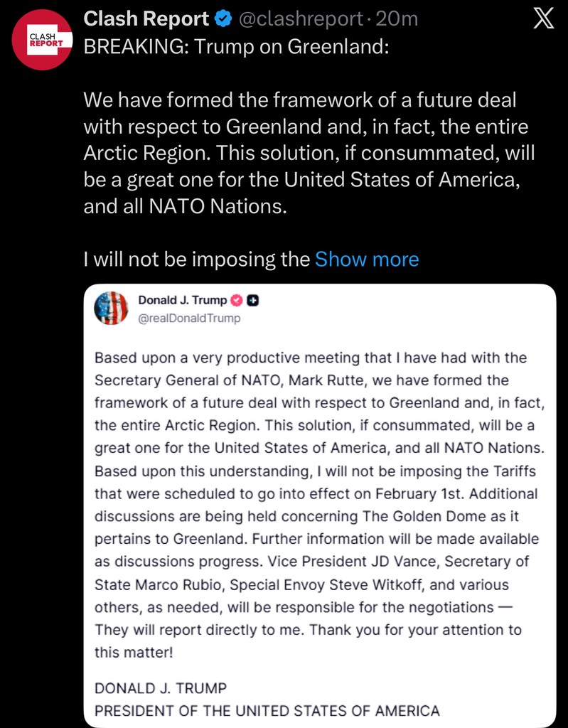Expand the post with Show more
The image size is (568, 728).
(367, 259)
